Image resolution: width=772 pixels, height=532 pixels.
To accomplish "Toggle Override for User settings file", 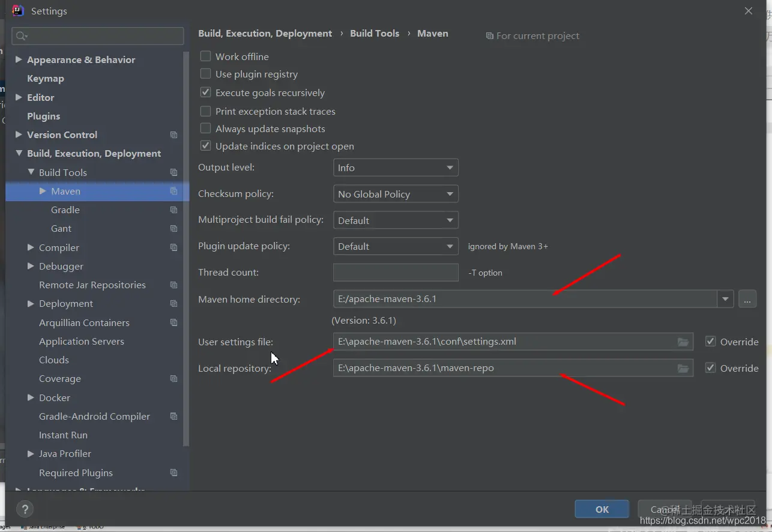I will tap(711, 342).
